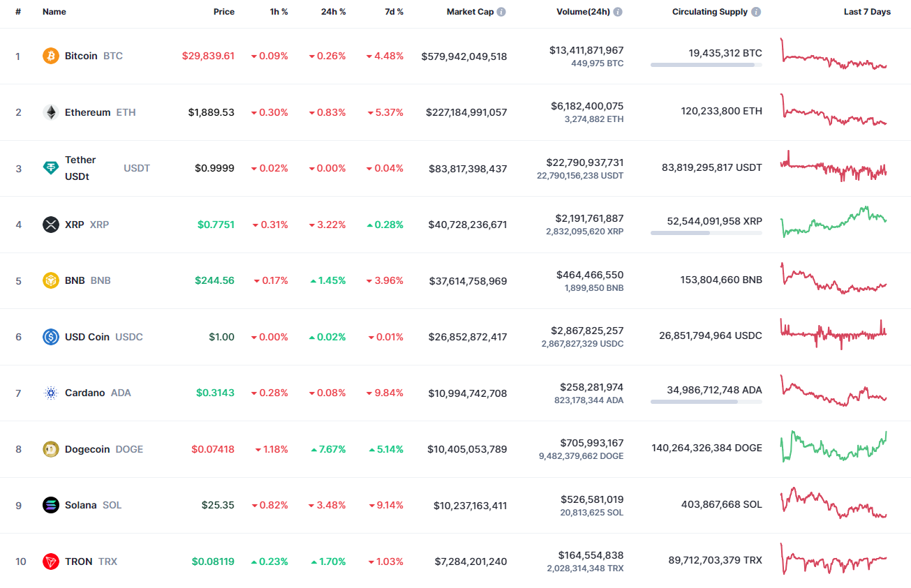Select the Solana SOL logo icon

pos(50,505)
